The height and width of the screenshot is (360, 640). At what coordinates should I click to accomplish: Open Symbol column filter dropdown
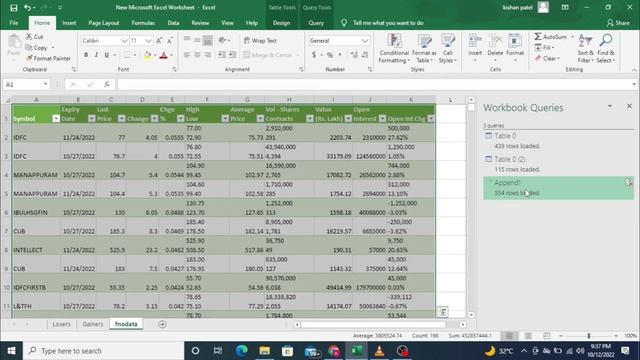(56, 119)
